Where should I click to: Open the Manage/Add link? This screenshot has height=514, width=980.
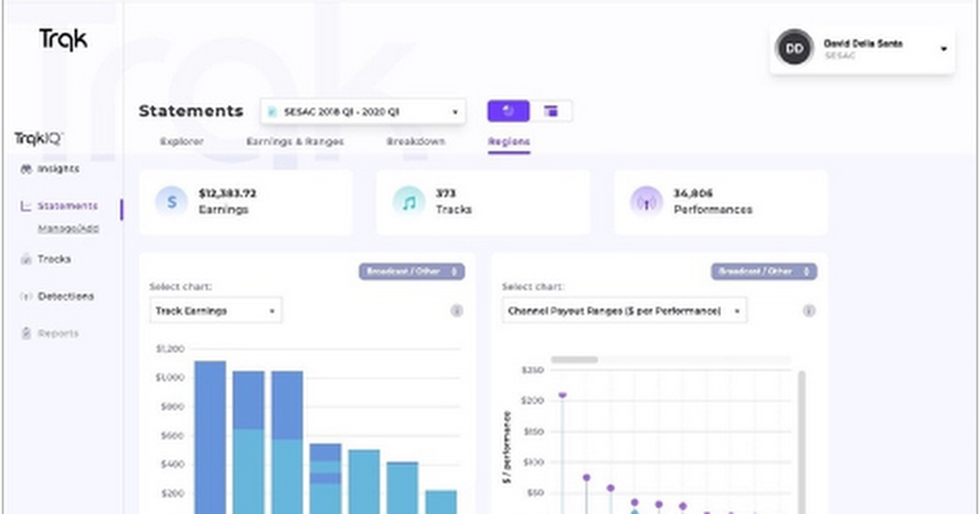pos(69,228)
